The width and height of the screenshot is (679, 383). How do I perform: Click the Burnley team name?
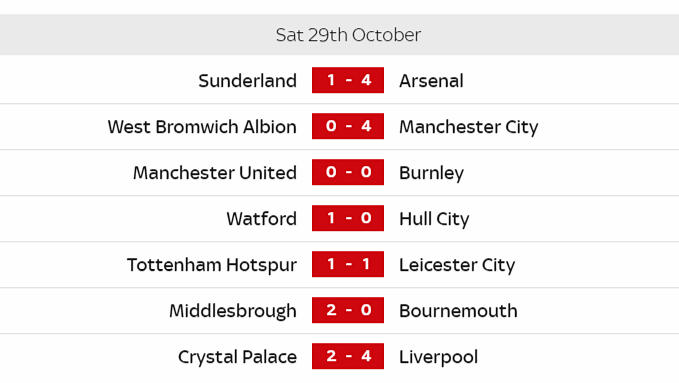tap(431, 173)
